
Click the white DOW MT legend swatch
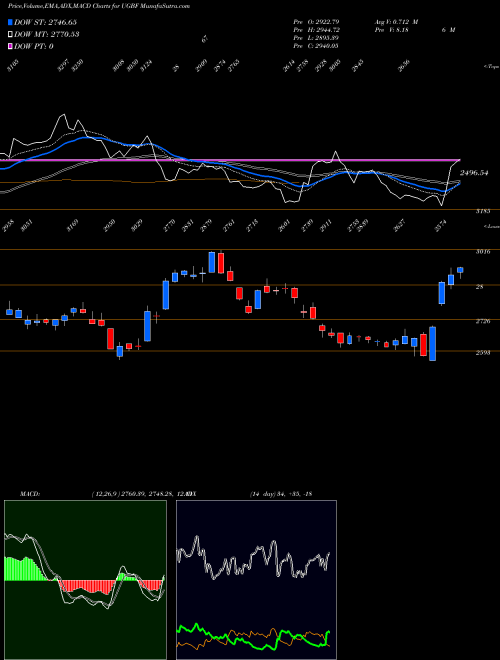coord(10,34)
